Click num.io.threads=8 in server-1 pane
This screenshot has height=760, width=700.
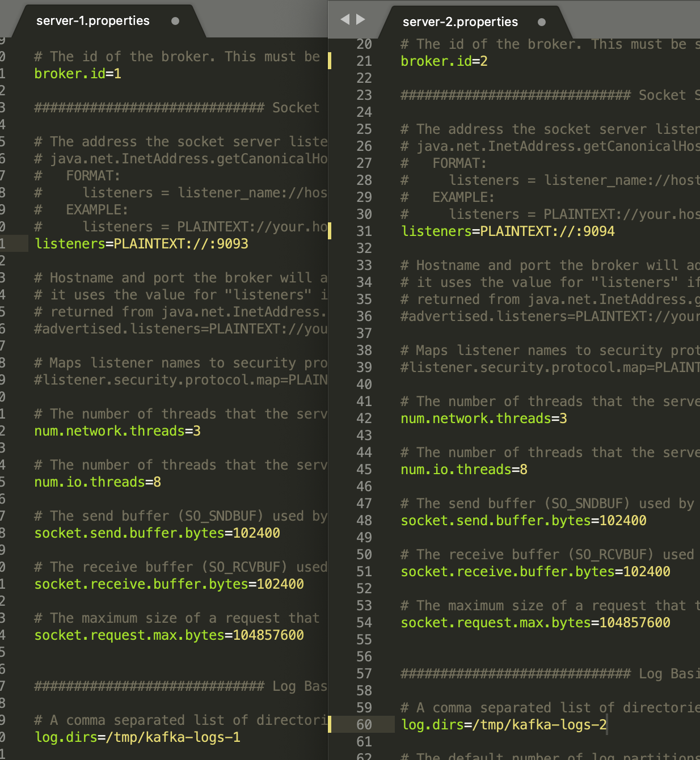(x=98, y=482)
